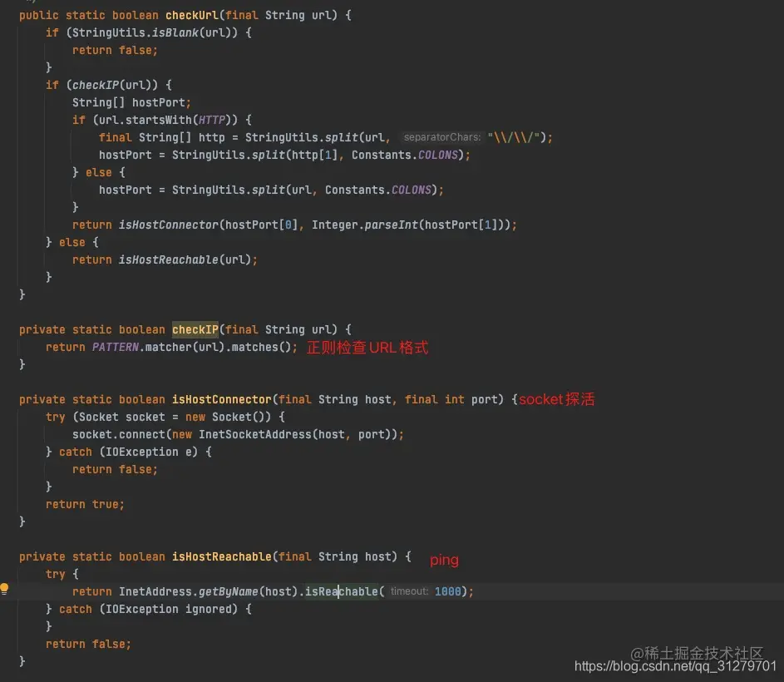Click isHostReachable(url) call in return statement
Image resolution: width=784 pixels, height=682 pixels.
185,259
